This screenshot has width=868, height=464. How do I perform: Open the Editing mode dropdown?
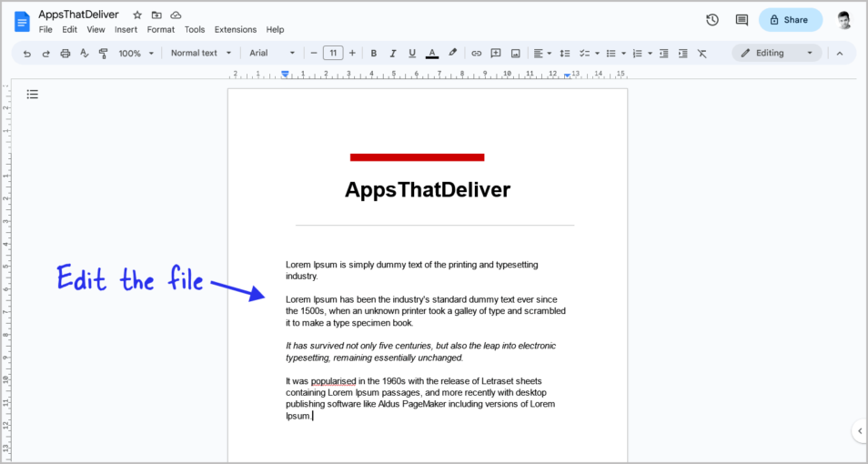[x=777, y=53]
